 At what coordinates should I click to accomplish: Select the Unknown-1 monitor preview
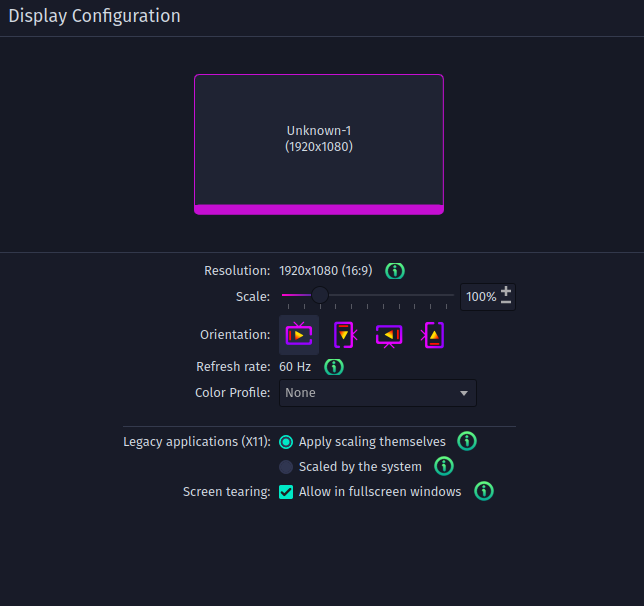pyautogui.click(x=319, y=144)
